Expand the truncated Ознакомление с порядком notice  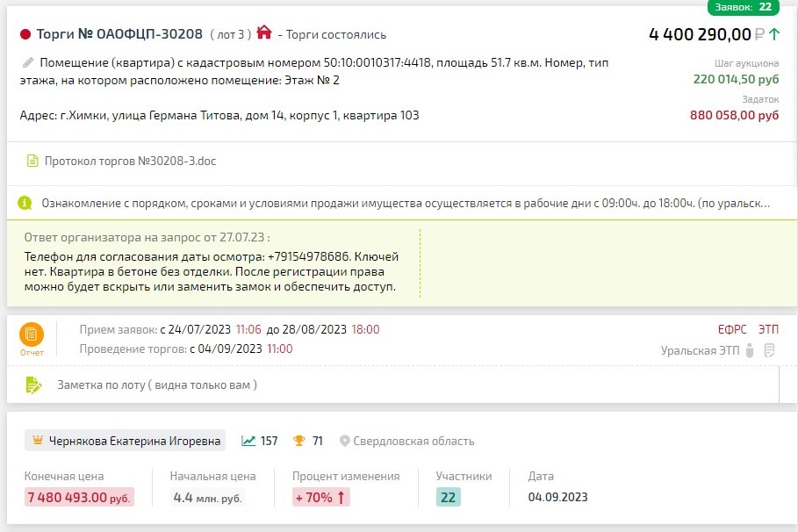(406, 203)
